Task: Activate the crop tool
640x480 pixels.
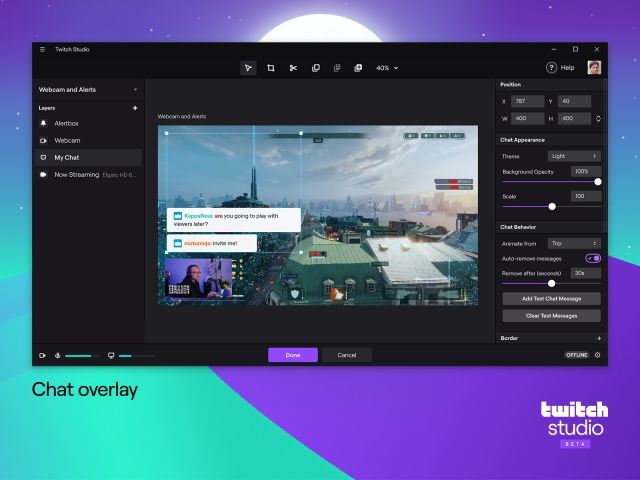Action: click(271, 68)
